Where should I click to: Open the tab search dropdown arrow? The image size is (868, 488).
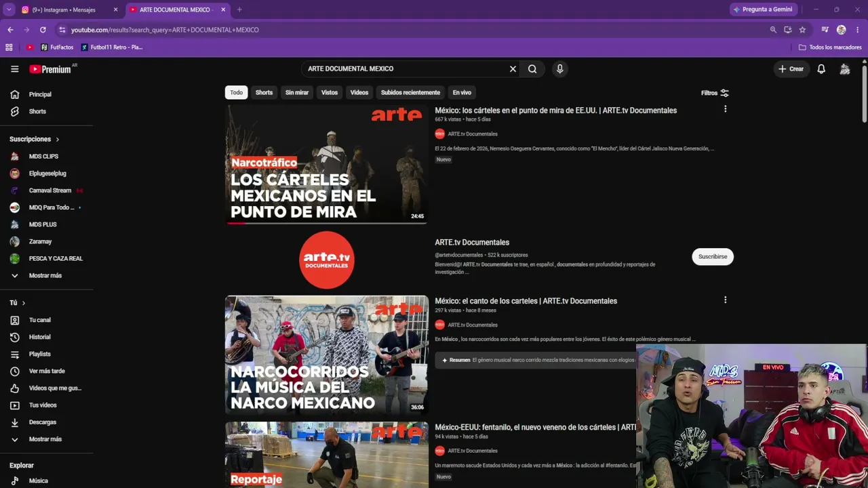(9, 9)
